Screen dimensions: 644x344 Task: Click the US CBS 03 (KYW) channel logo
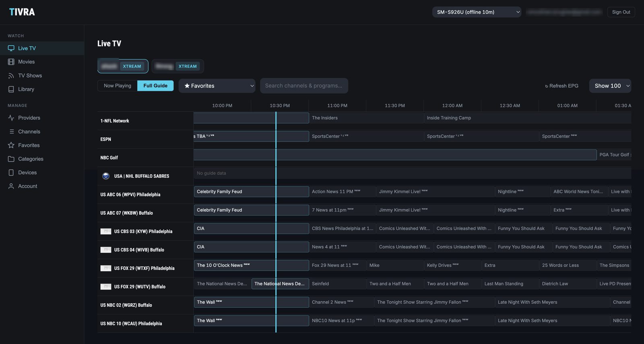106,231
